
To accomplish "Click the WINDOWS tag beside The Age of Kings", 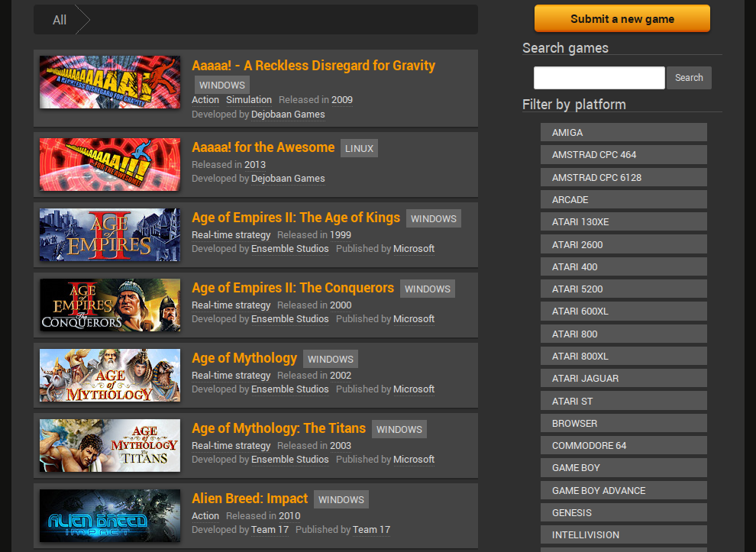I will 434,219.
